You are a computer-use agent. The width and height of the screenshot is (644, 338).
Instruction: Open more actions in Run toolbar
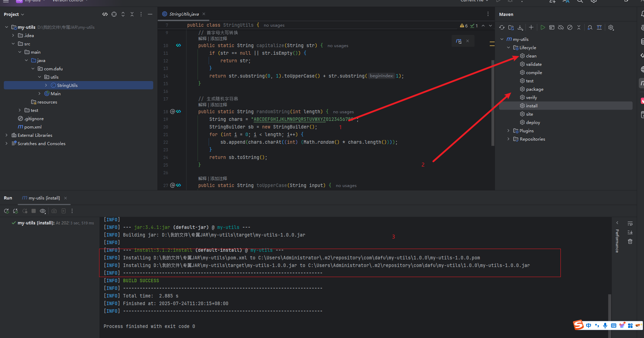point(72,211)
